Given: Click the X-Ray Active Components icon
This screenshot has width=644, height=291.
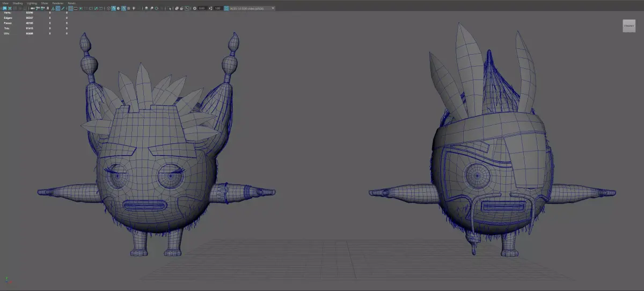Looking at the screenshot, I should (182, 9).
